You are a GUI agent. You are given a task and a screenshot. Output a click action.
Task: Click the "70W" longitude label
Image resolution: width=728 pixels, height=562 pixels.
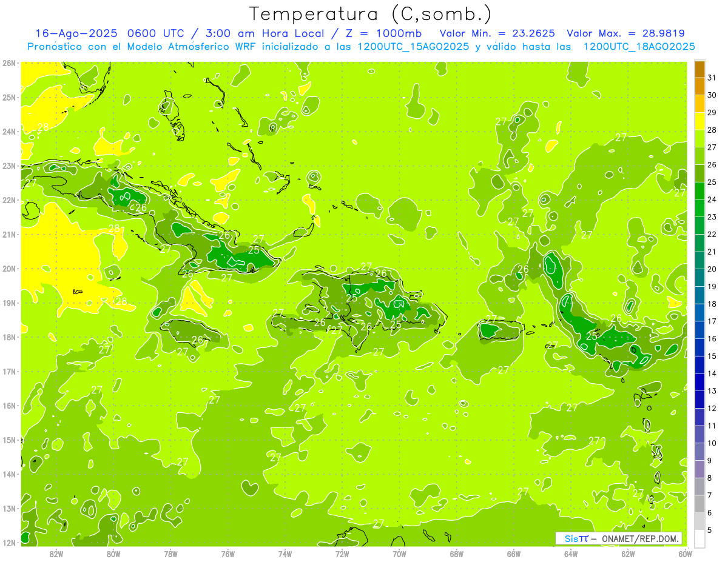(399, 554)
